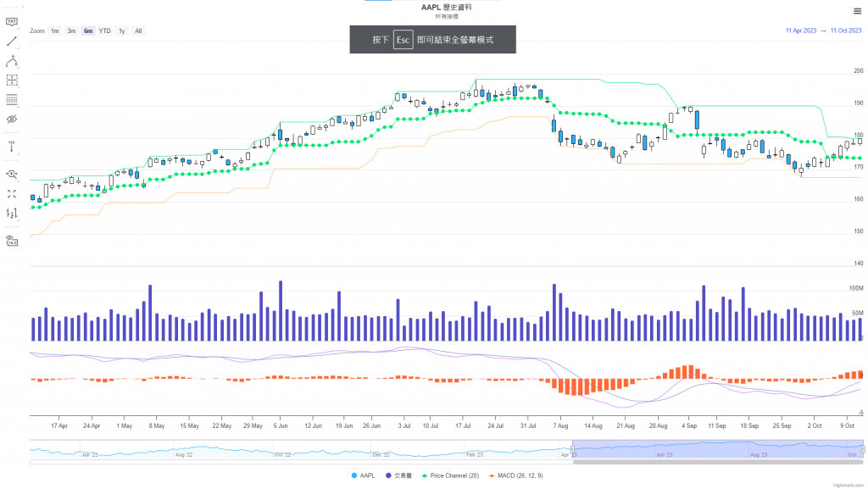Image resolution: width=868 pixels, height=489 pixels.
Task: Click the 17 Apr x-axis date label
Action: (59, 426)
